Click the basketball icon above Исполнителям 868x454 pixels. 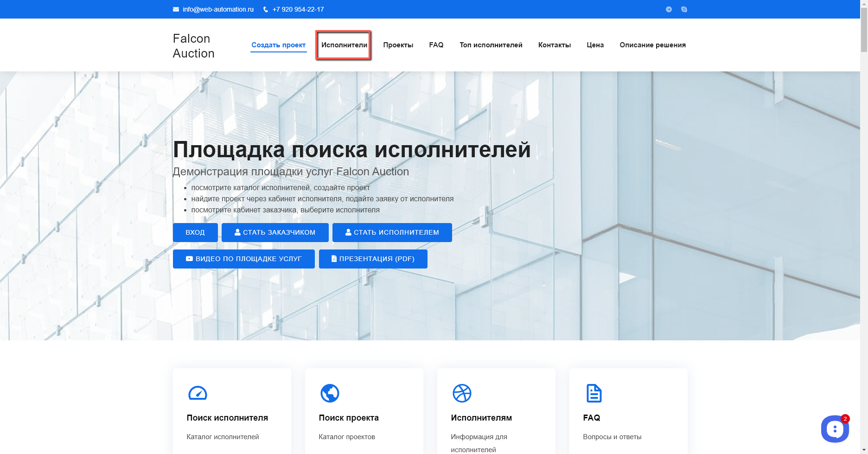(x=462, y=393)
